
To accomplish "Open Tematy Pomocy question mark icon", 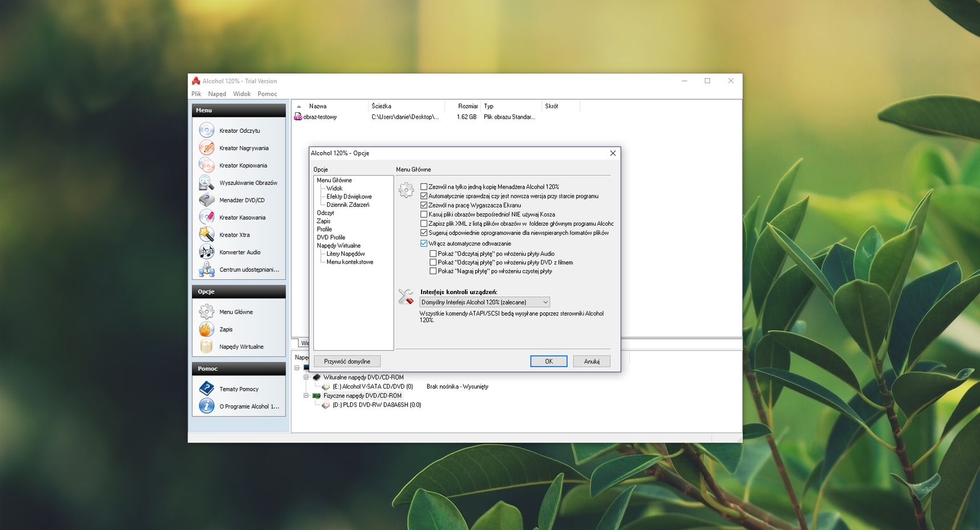I will [206, 389].
